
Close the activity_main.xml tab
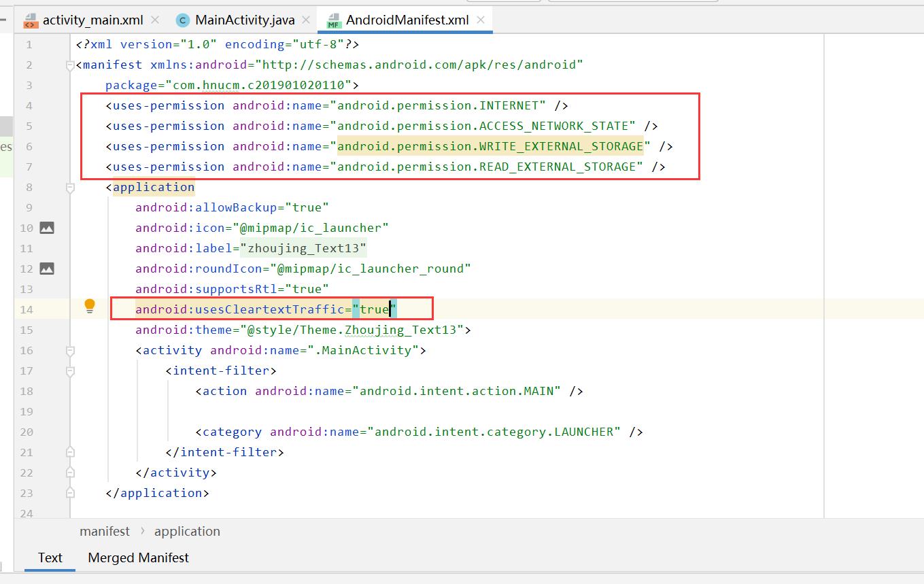(155, 20)
